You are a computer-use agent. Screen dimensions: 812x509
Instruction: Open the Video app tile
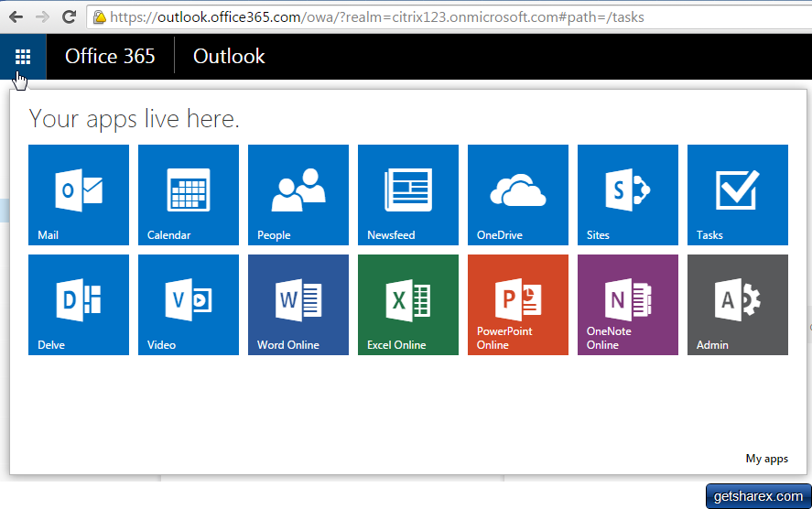pyautogui.click(x=189, y=304)
